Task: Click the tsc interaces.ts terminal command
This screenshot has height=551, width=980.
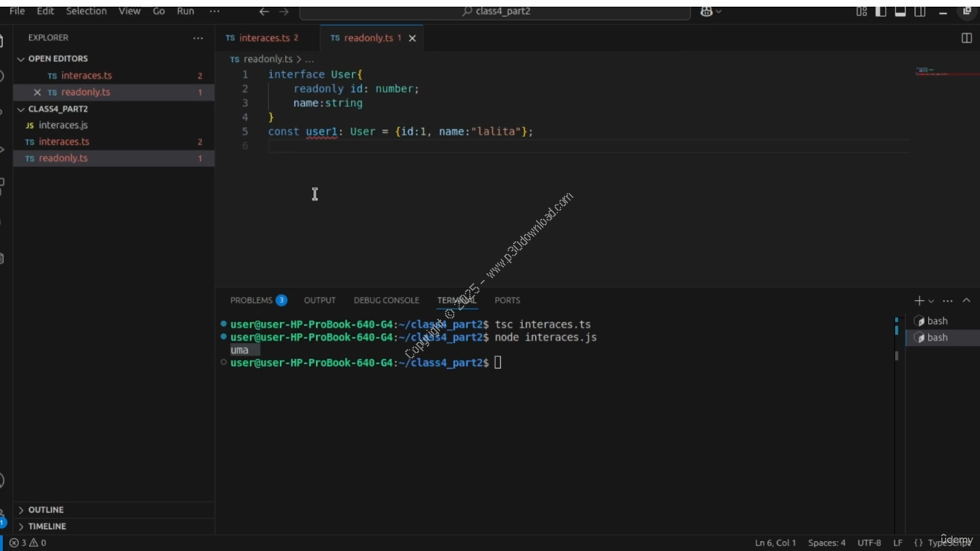Action: [x=543, y=324]
